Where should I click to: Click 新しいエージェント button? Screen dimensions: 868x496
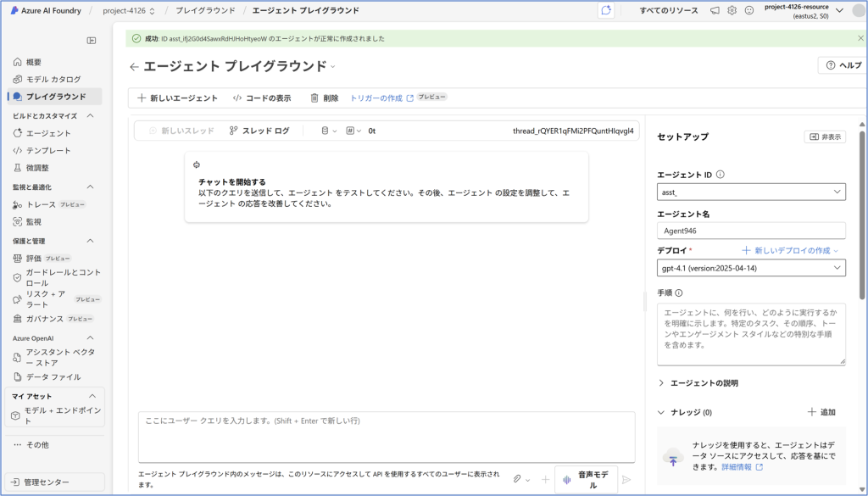(178, 98)
